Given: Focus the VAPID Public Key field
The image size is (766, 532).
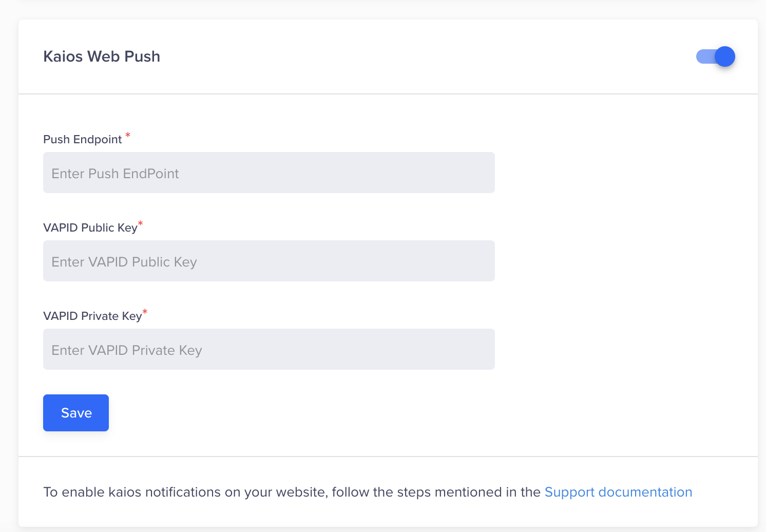Looking at the screenshot, I should point(269,261).
